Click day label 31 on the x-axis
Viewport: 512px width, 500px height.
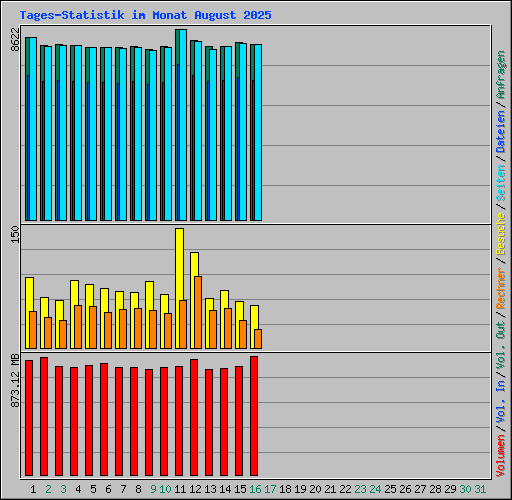click(480, 489)
